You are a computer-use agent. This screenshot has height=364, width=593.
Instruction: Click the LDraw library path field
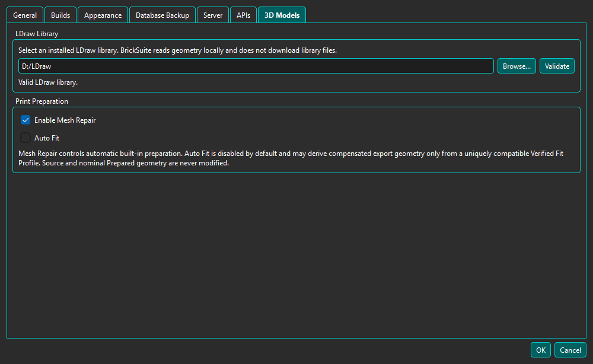[256, 66]
